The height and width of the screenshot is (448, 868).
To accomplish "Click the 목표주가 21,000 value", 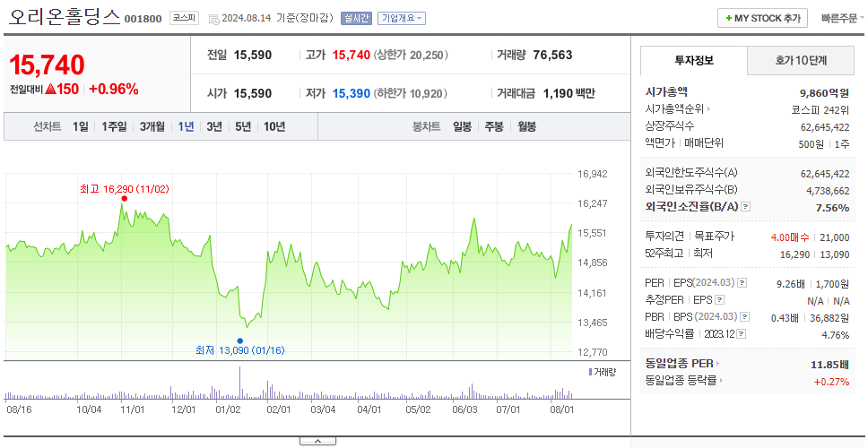I will click(x=834, y=237).
